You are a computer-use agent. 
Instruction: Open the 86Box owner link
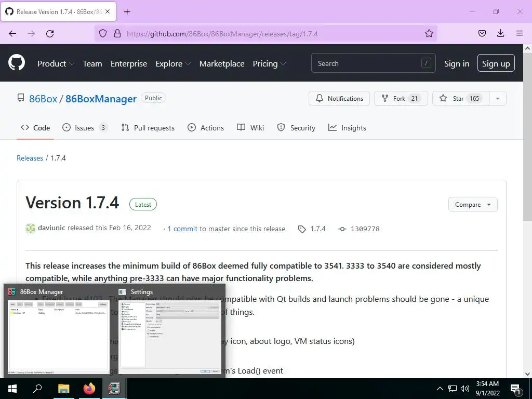coord(43,99)
